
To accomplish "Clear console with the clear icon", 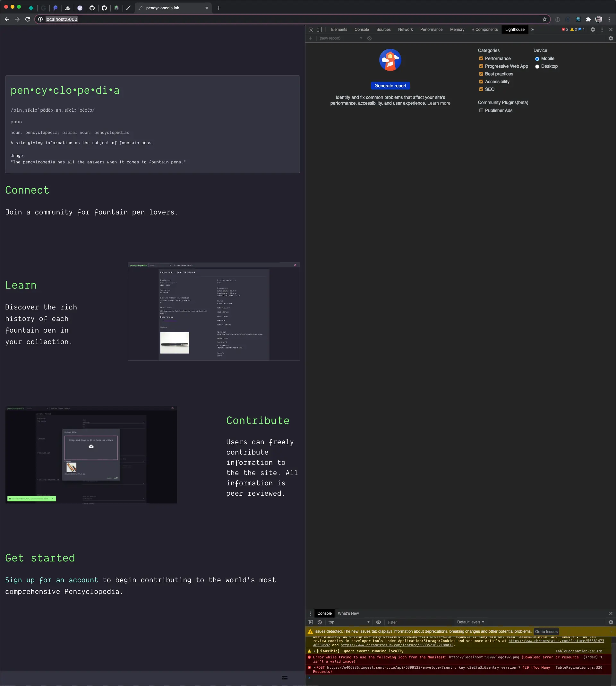I will [x=320, y=622].
